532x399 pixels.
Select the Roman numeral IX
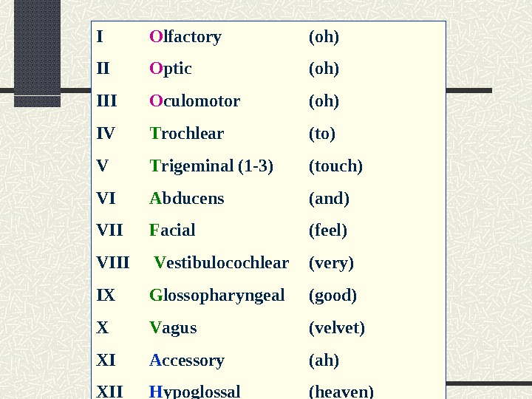pyautogui.click(x=106, y=296)
